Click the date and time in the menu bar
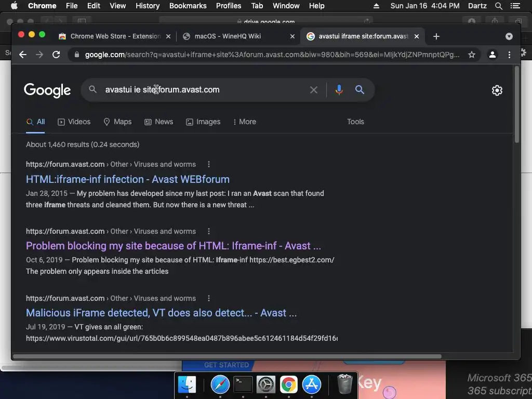 pos(425,6)
